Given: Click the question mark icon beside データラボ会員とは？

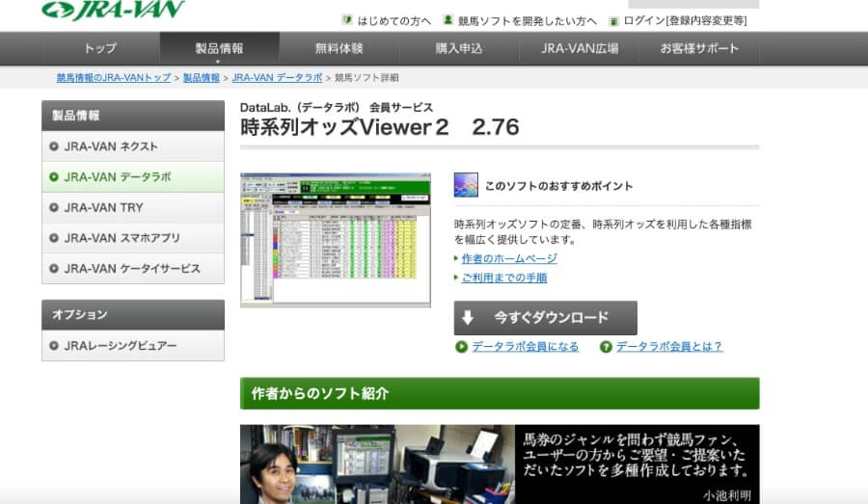Looking at the screenshot, I should (606, 347).
